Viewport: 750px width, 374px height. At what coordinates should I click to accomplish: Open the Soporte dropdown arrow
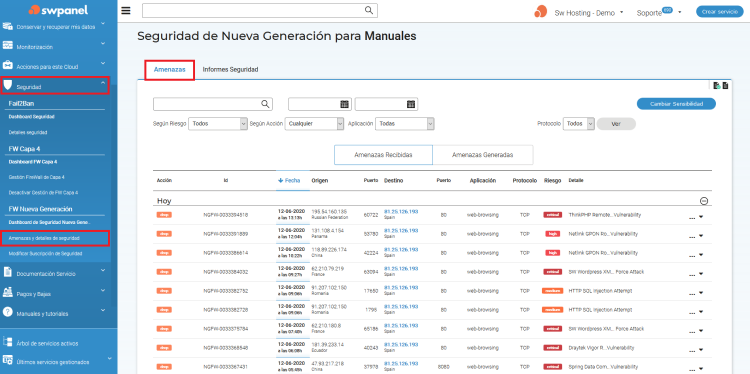coord(680,12)
